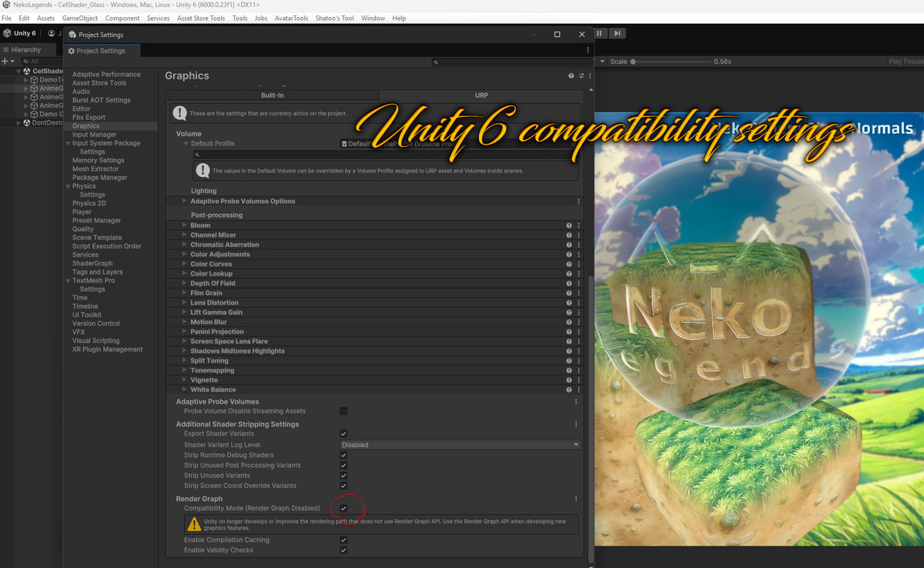Expand the Tonemapping foldout arrow
924x568 pixels.
[x=185, y=370]
